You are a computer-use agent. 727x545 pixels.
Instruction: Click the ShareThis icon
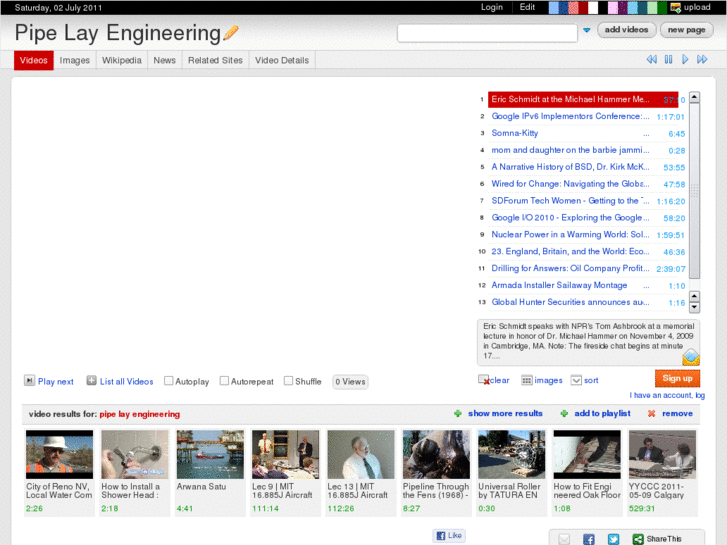[x=638, y=539]
